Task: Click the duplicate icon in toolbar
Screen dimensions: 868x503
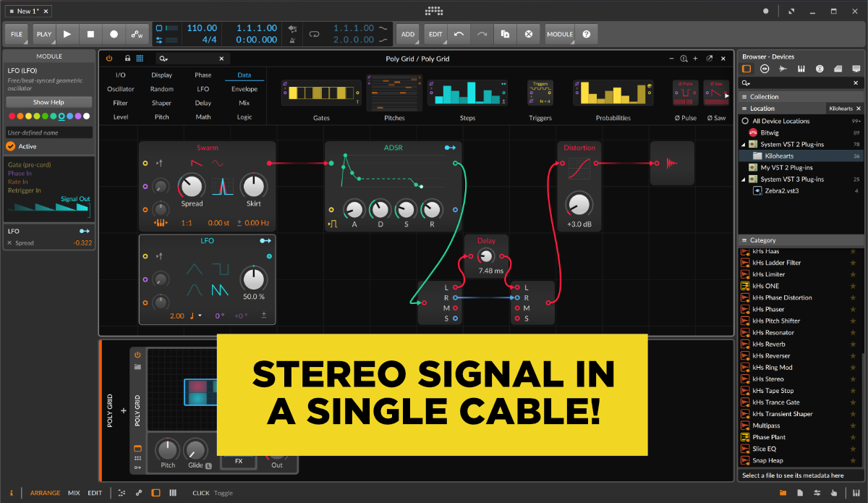Action: [505, 34]
